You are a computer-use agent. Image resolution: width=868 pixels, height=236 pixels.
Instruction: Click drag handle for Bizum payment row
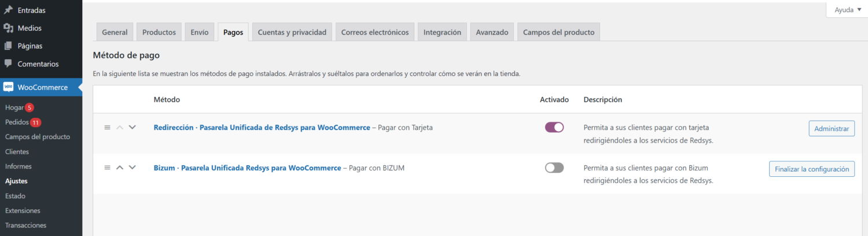point(107,168)
